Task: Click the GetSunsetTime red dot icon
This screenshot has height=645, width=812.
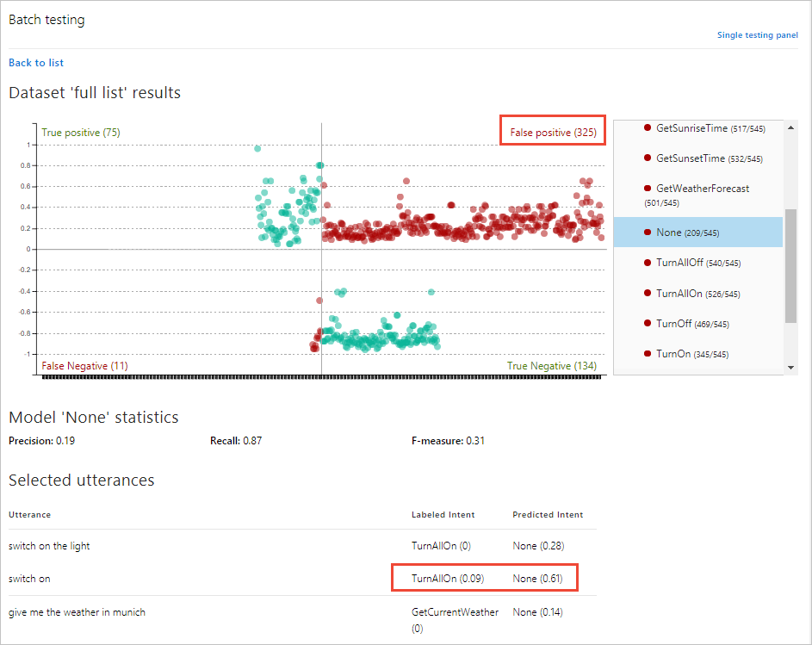Action: (x=648, y=158)
